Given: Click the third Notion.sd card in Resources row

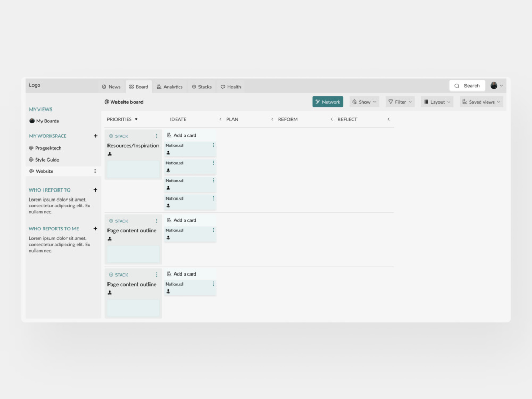Looking at the screenshot, I should [x=190, y=184].
